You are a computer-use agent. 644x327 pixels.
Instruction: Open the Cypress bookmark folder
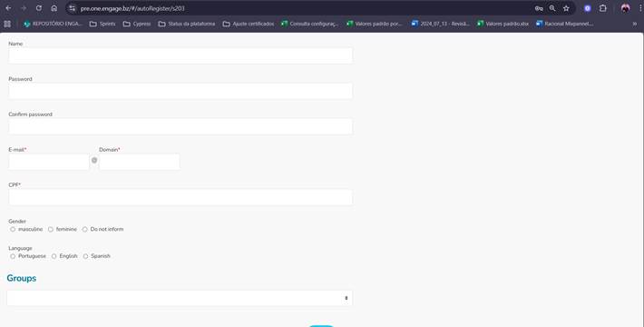pyautogui.click(x=137, y=24)
